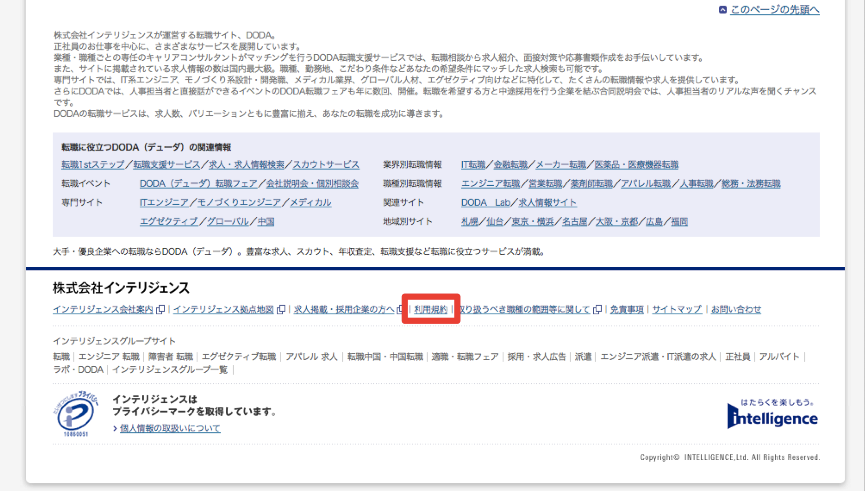This screenshot has width=865, height=491.
Task: Go to このページの先頭へ link
Action: coord(774,10)
